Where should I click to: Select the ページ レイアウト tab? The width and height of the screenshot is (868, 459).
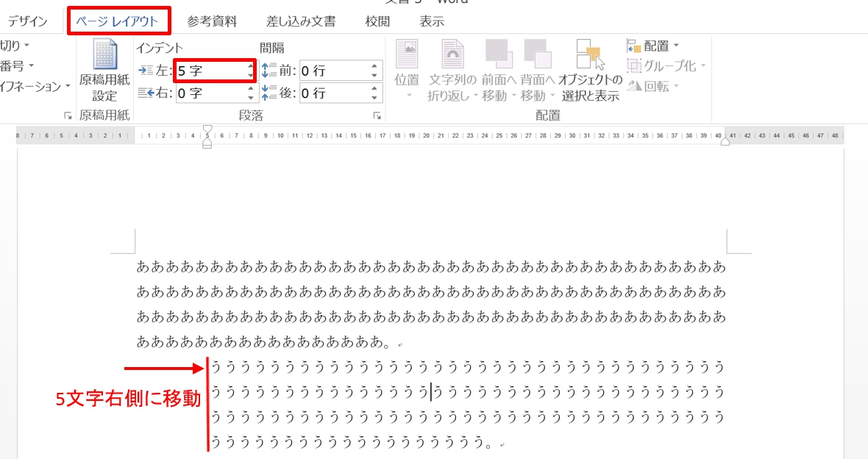[x=118, y=21]
